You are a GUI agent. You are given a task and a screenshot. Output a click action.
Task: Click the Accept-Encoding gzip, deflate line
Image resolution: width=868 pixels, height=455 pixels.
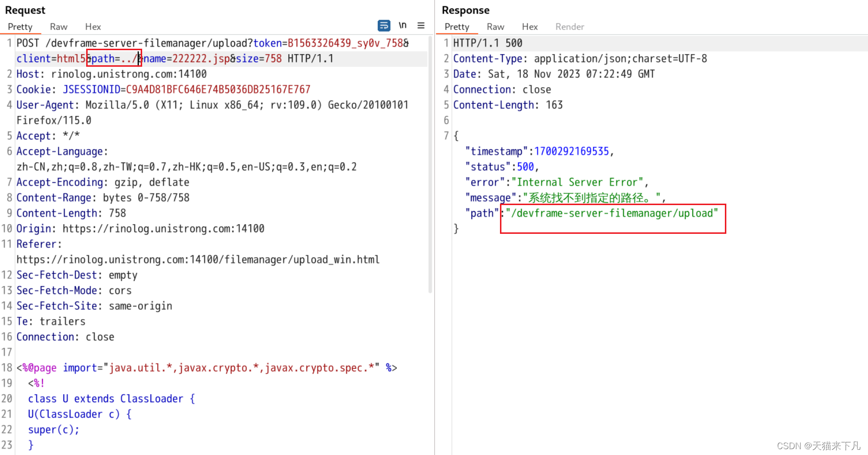(x=103, y=182)
